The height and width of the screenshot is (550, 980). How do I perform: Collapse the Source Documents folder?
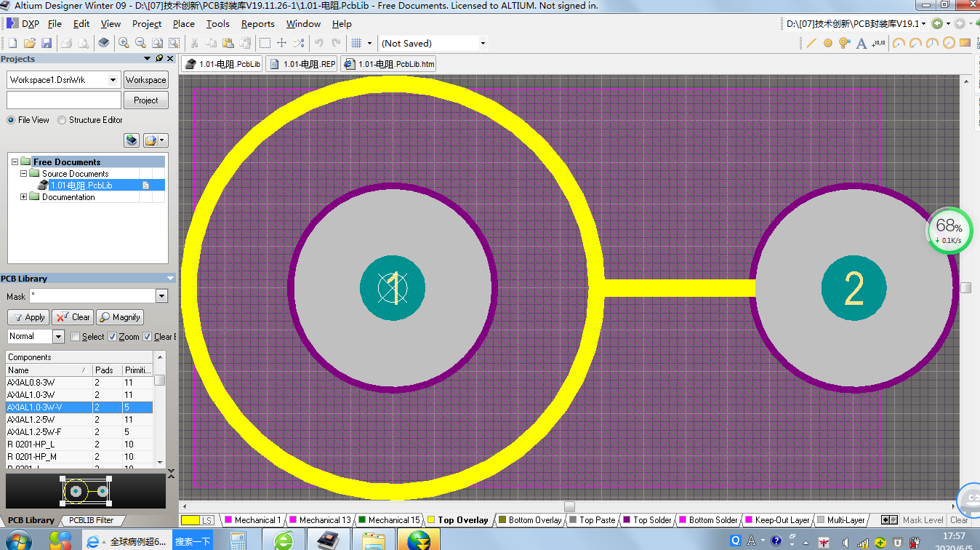pos(23,174)
